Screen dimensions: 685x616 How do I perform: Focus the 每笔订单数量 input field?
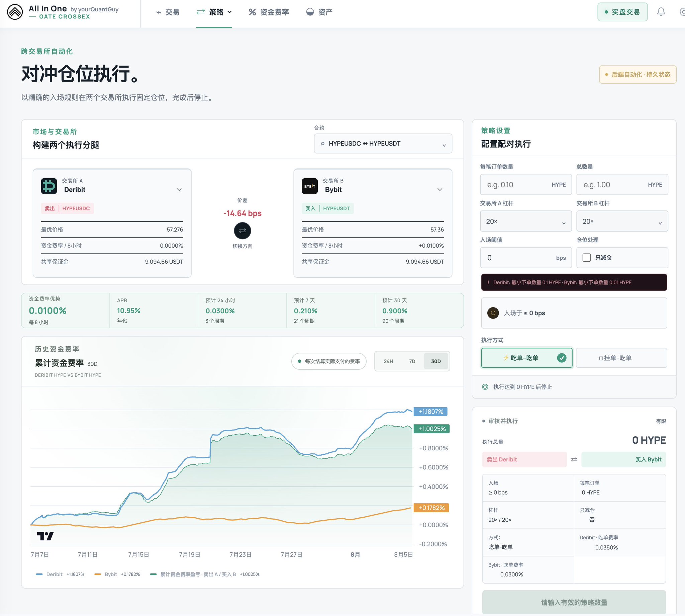[x=526, y=185]
